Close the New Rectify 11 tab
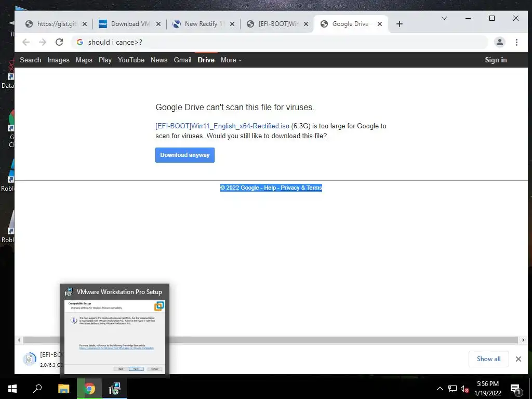 pyautogui.click(x=232, y=24)
